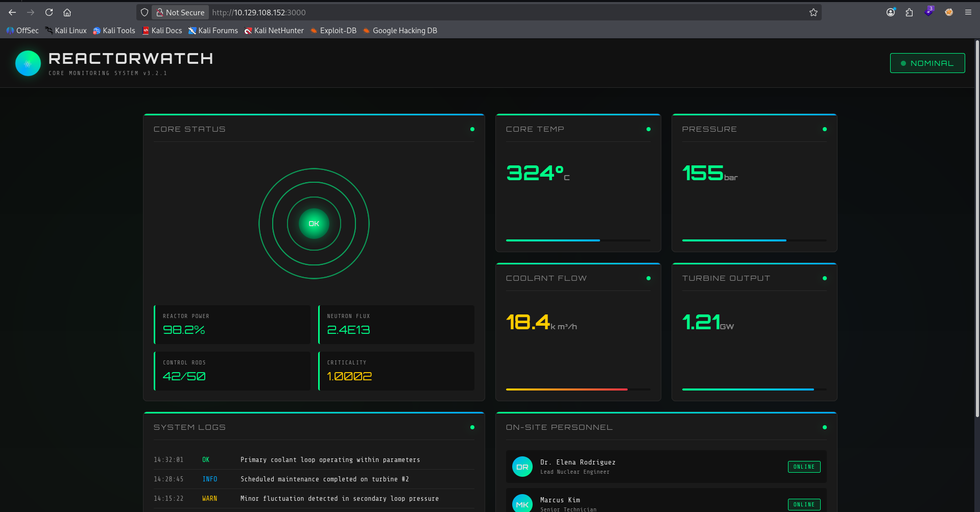Click the Turbine Output 1.21 GW reading
Image resolution: width=980 pixels, height=512 pixels.
point(708,322)
